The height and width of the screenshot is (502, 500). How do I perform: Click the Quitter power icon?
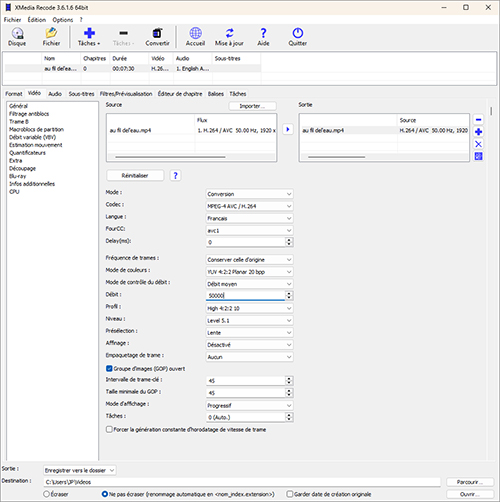(298, 37)
